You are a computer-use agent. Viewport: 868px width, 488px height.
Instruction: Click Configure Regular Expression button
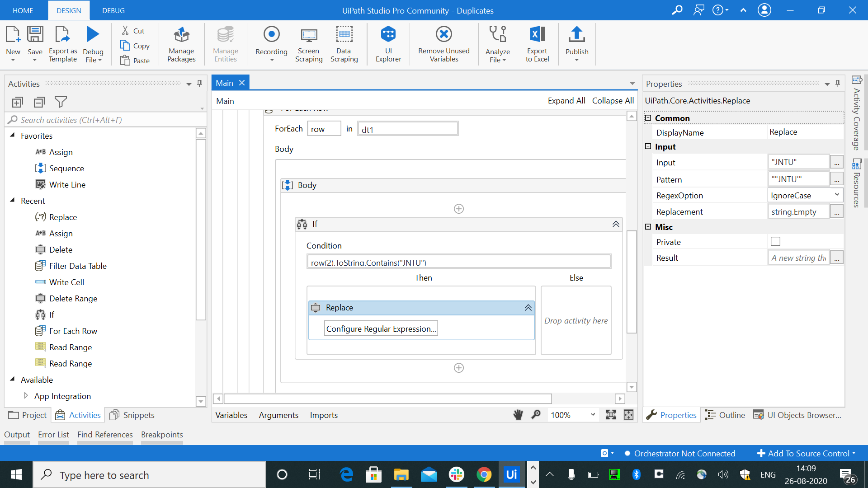tap(381, 328)
